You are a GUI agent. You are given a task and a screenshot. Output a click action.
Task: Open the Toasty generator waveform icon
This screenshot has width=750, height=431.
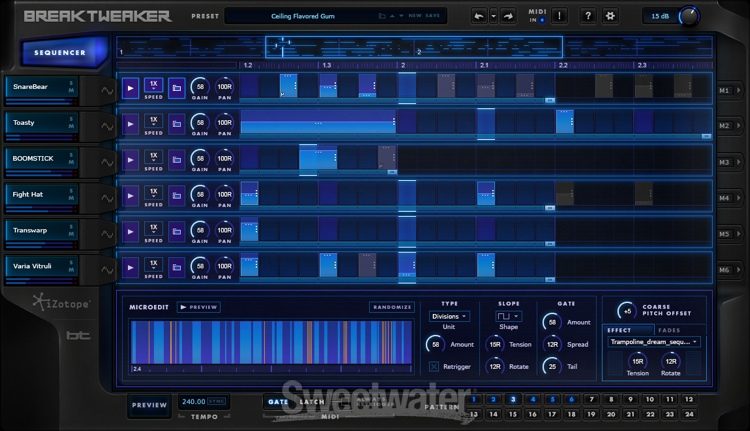pos(107,126)
